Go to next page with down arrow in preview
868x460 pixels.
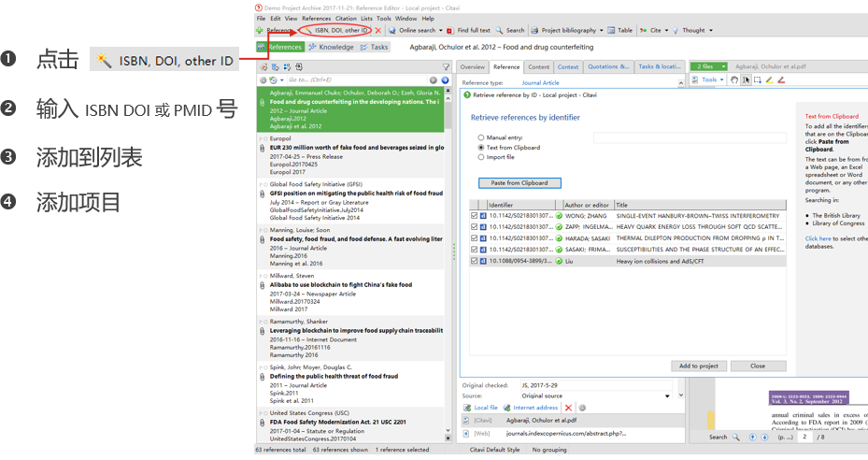pos(764,437)
